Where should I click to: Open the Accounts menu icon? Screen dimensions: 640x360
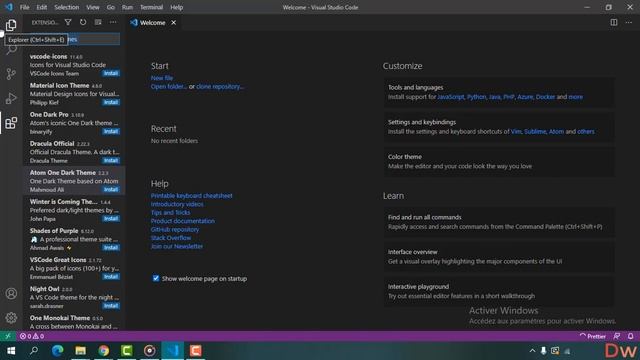(x=11, y=293)
